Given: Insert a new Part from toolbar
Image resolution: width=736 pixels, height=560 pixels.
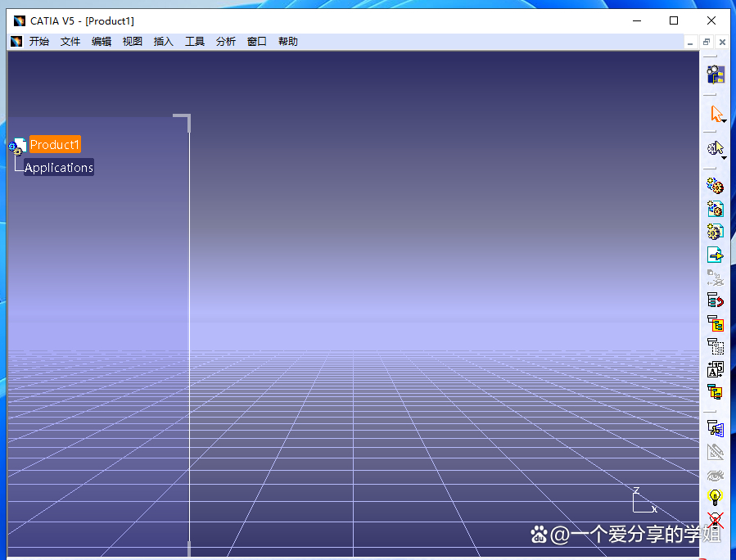Looking at the screenshot, I should pyautogui.click(x=716, y=232).
